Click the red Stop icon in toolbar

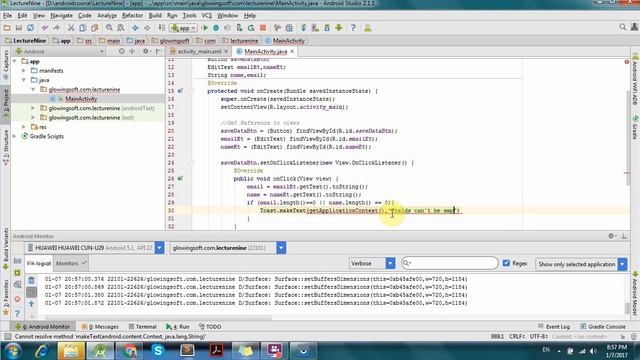[x=263, y=28]
